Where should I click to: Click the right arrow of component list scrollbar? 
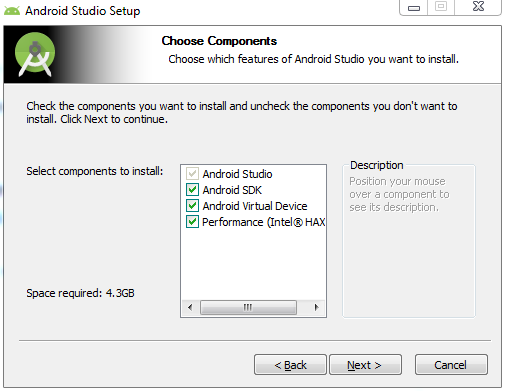click(x=316, y=307)
